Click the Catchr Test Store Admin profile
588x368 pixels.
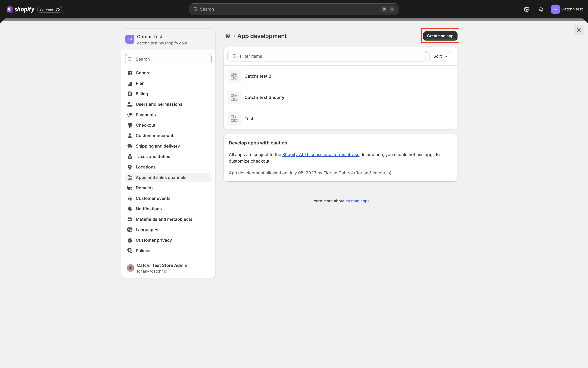pyautogui.click(x=168, y=268)
